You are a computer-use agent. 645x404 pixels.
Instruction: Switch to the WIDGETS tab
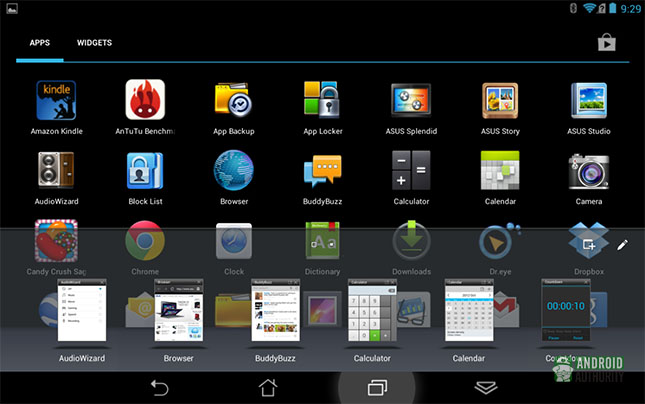tap(94, 43)
